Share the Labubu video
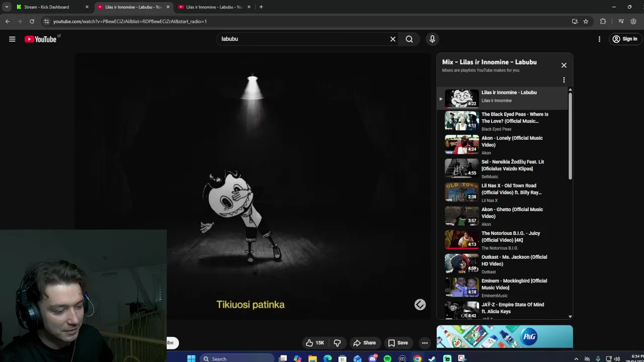The width and height of the screenshot is (644, 362). 364,343
